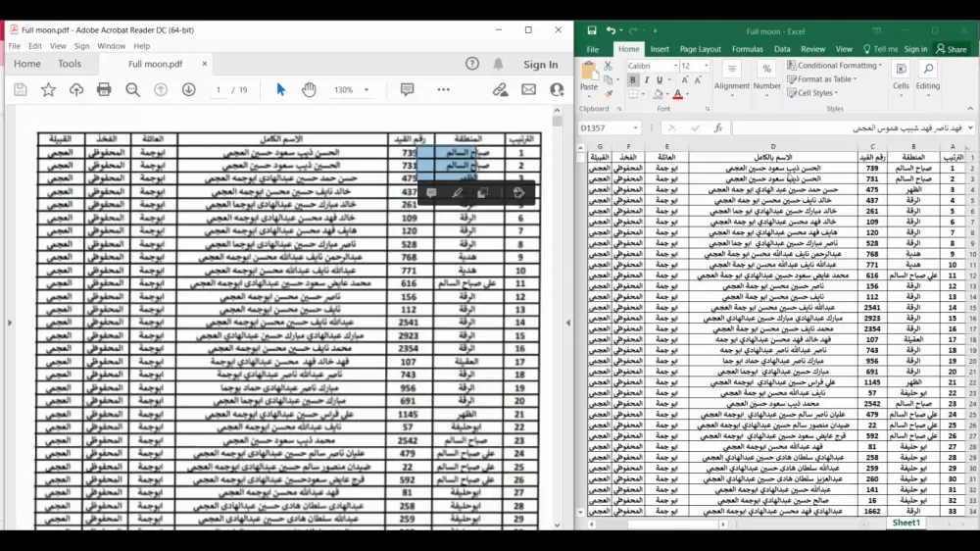Collapse the Excel ribbon
This screenshot has height=551, width=980.
970,109
